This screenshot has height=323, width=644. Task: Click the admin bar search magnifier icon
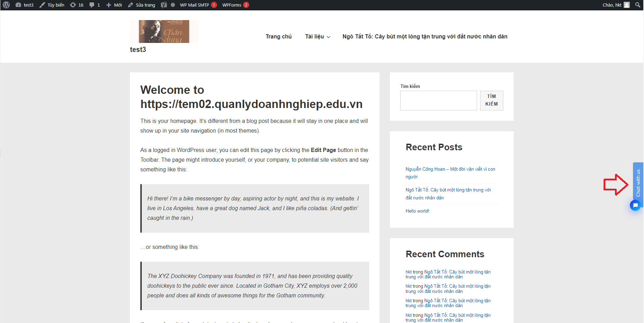(x=638, y=5)
